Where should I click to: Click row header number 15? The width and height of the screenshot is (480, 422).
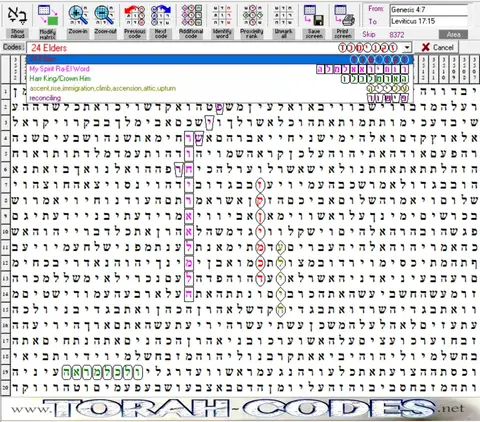pos(6,309)
